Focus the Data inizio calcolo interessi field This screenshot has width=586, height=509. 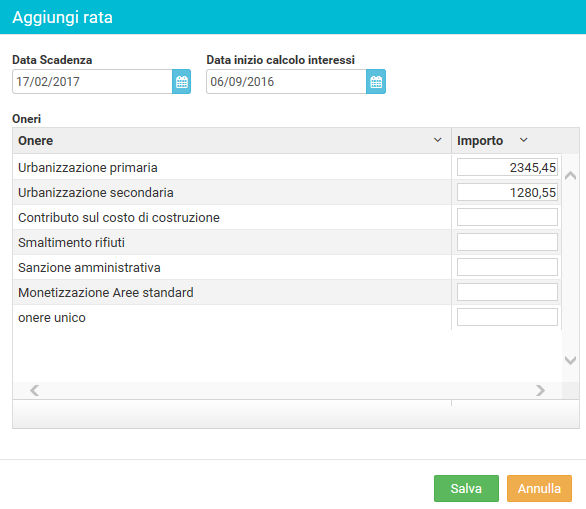pos(286,81)
